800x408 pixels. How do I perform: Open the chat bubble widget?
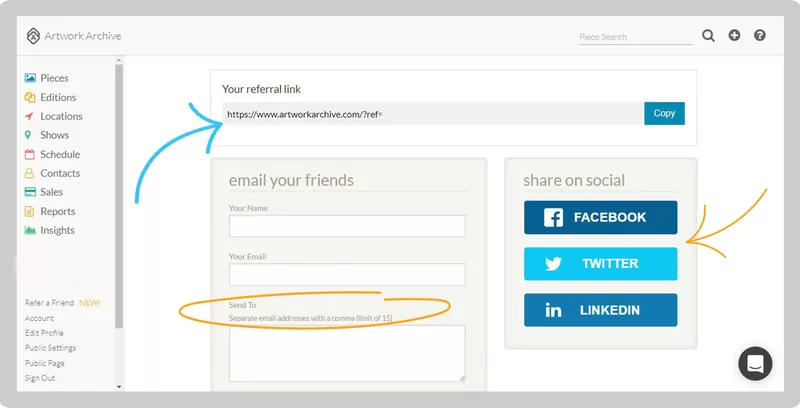pos(755,364)
